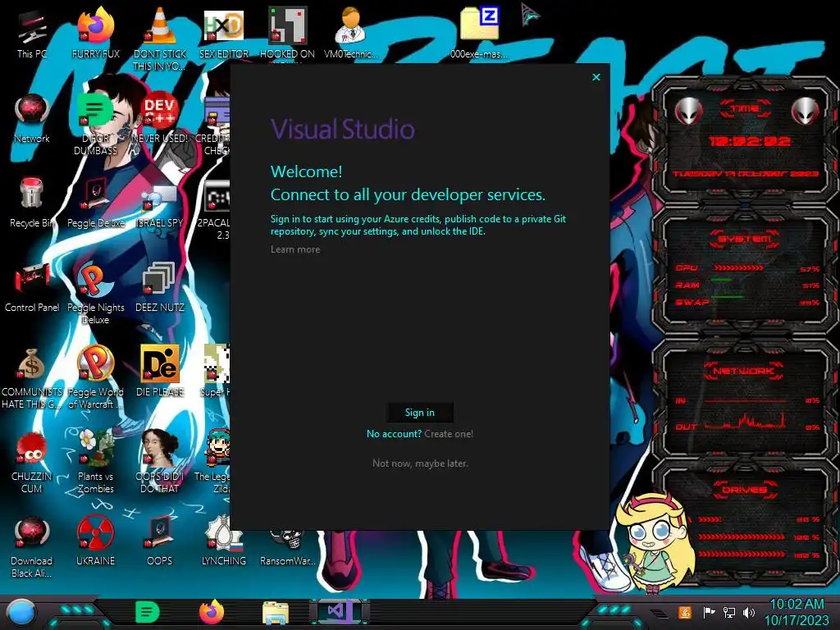Select the VLC cone DONT STICK icon

pyautogui.click(x=160, y=39)
